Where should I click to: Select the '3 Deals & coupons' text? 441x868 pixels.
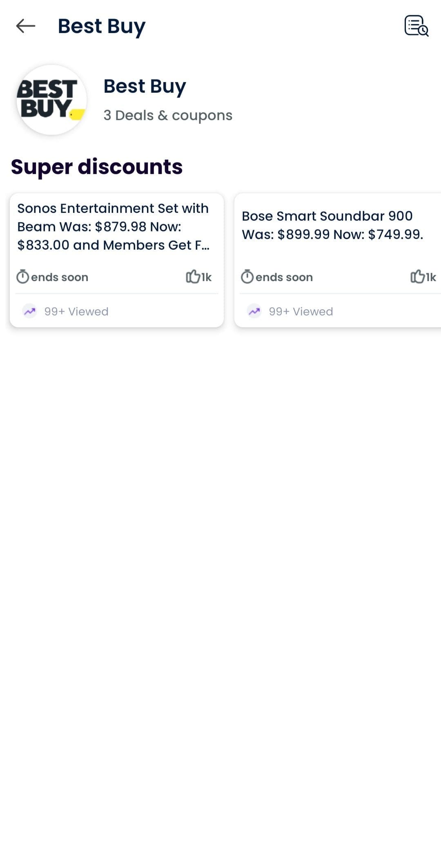[x=168, y=115]
